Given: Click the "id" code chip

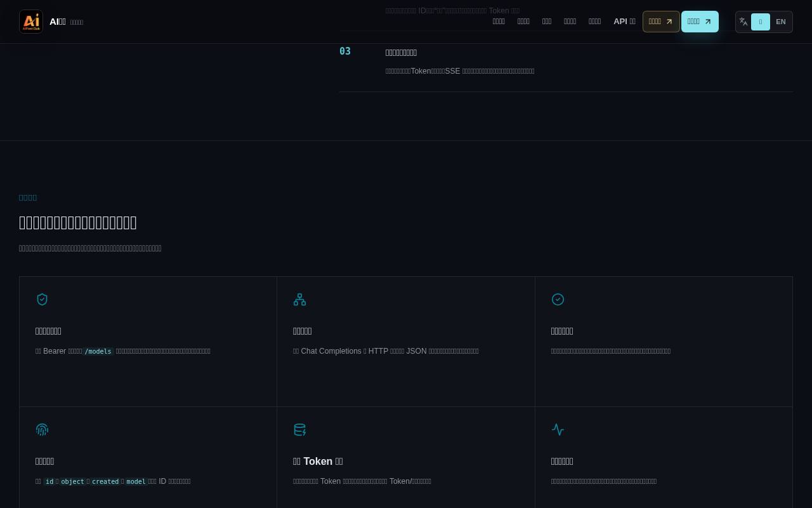Looking at the screenshot, I should [x=49, y=481].
